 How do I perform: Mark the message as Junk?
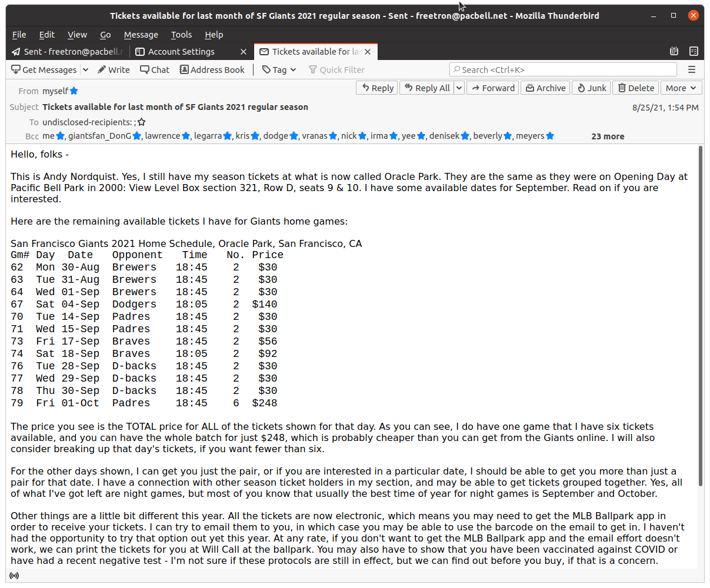[591, 88]
